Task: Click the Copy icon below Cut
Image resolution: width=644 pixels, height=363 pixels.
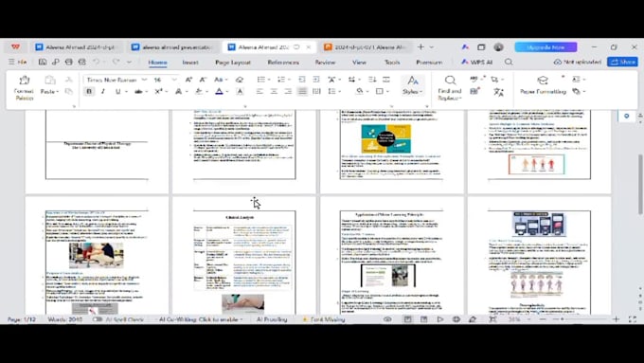Action: [69, 91]
